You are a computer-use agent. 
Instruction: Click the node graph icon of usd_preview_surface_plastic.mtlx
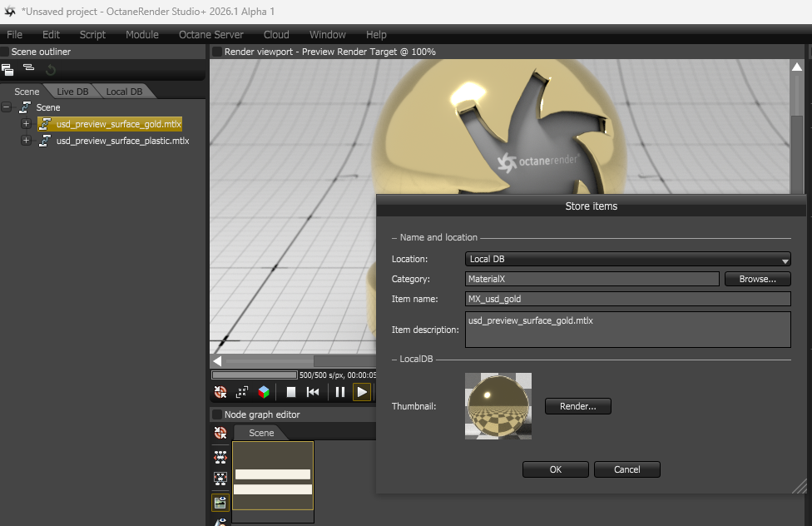point(45,141)
